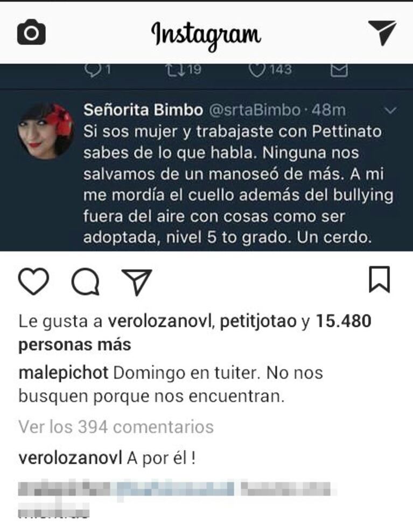Like the post with heart icon

tap(33, 281)
